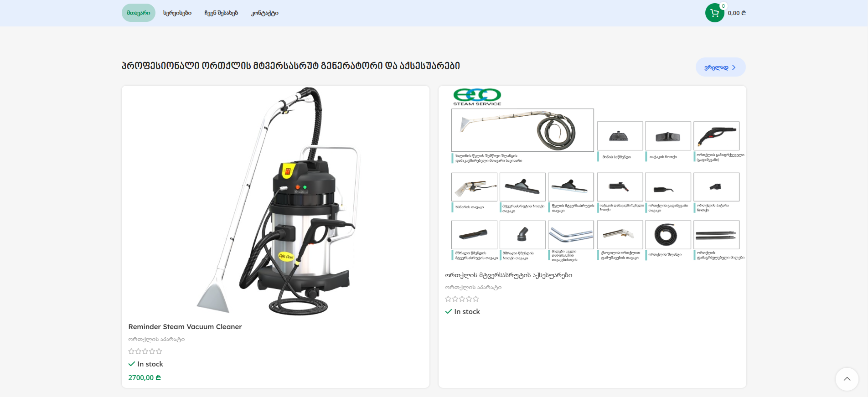The height and width of the screenshot is (397, 868).
Task: Open the სერვისები menu item
Action: [177, 13]
